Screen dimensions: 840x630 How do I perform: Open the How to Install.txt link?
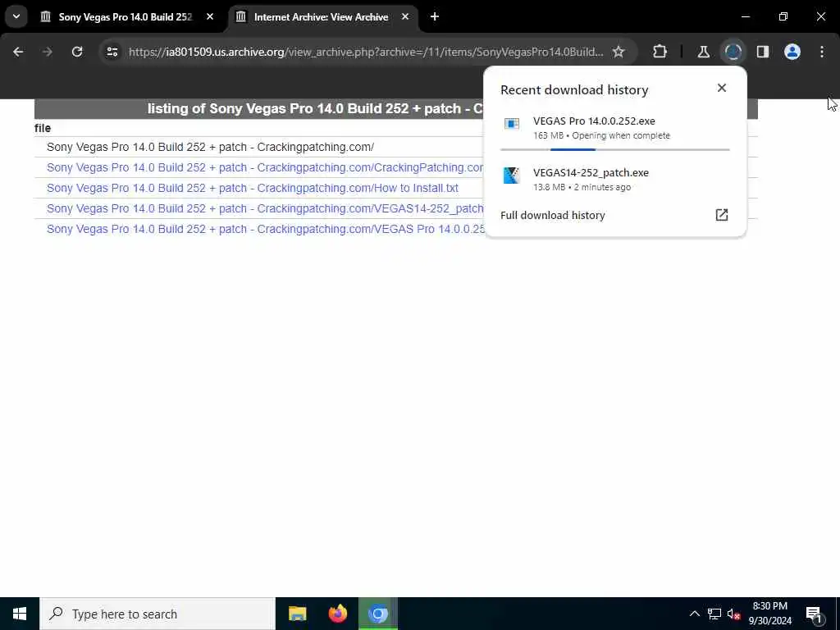click(253, 188)
